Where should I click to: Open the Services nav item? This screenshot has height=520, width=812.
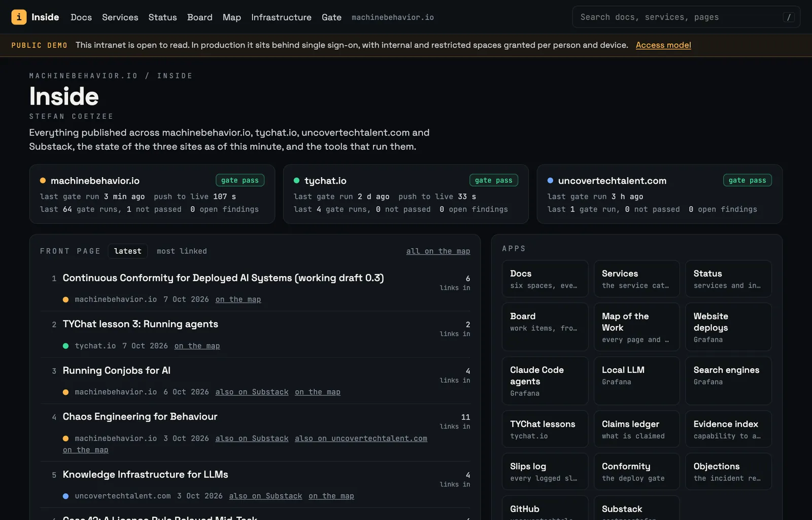pyautogui.click(x=120, y=17)
